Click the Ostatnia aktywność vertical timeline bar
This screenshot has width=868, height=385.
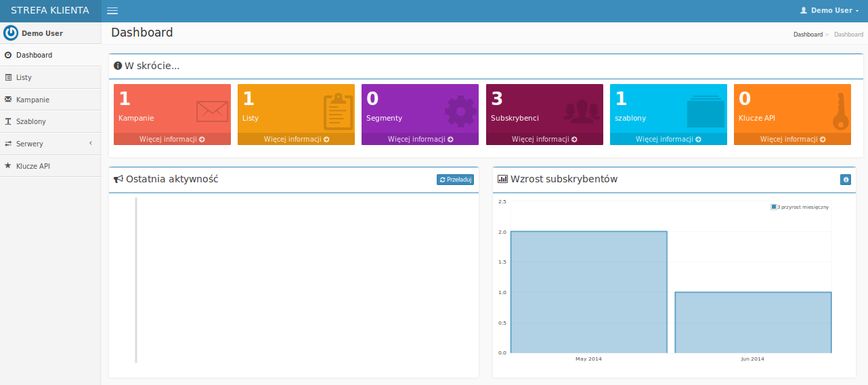pos(136,280)
